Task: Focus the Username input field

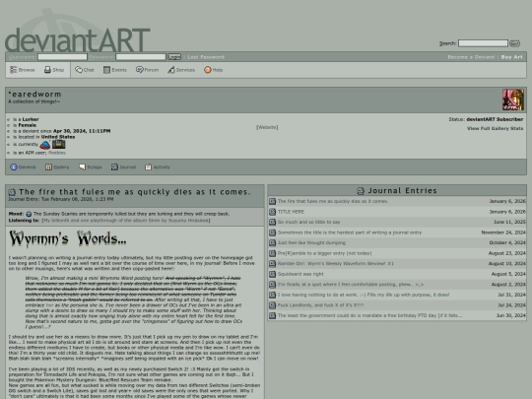Action: 62,57
